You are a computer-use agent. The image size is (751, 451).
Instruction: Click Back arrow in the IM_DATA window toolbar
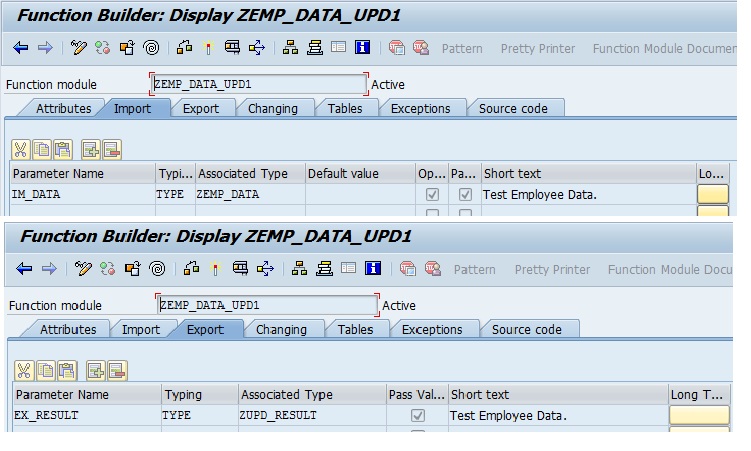coord(21,48)
